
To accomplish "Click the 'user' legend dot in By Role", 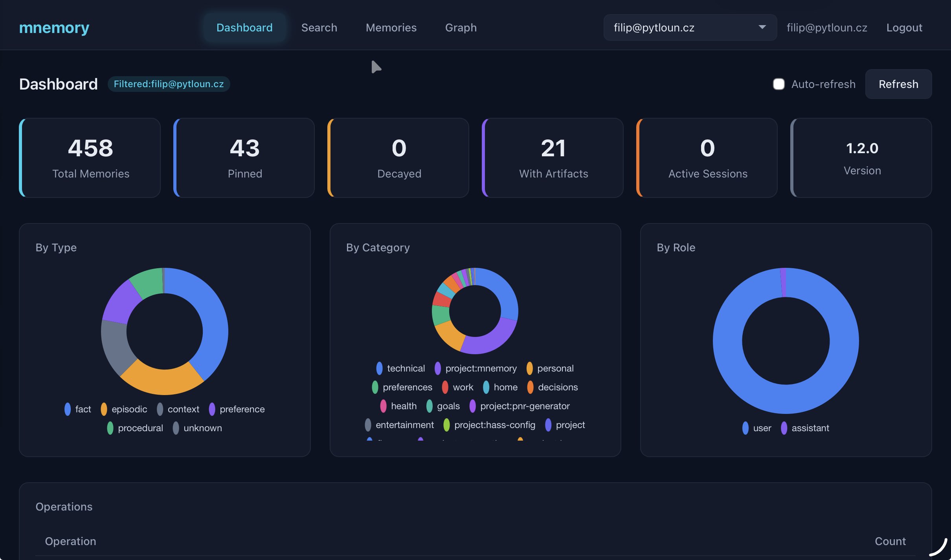I will (746, 428).
